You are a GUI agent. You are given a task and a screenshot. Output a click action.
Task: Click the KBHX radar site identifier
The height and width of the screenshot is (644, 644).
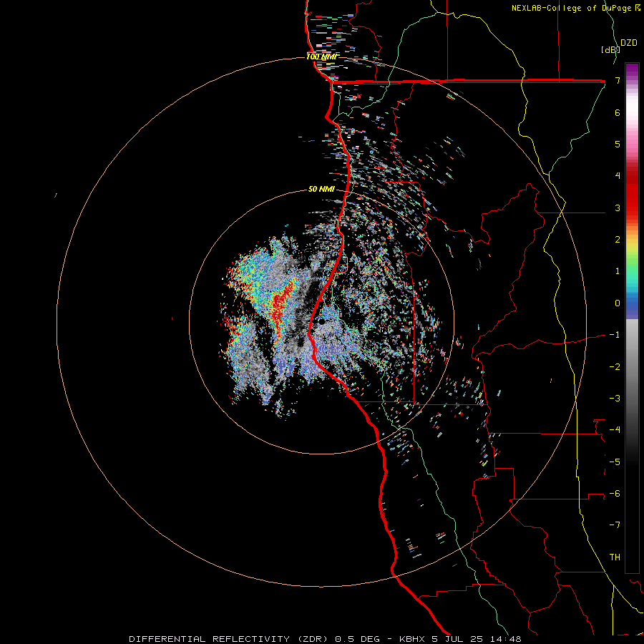[411, 639]
